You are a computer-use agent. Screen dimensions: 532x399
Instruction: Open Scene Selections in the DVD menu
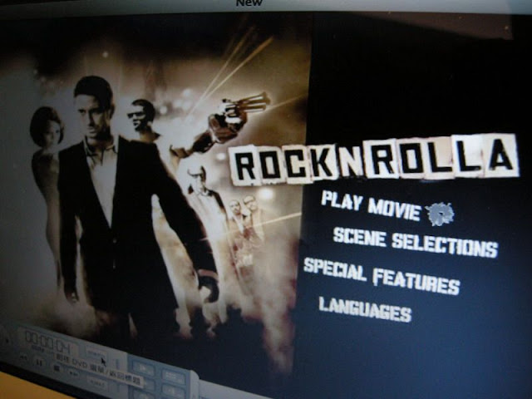click(416, 242)
